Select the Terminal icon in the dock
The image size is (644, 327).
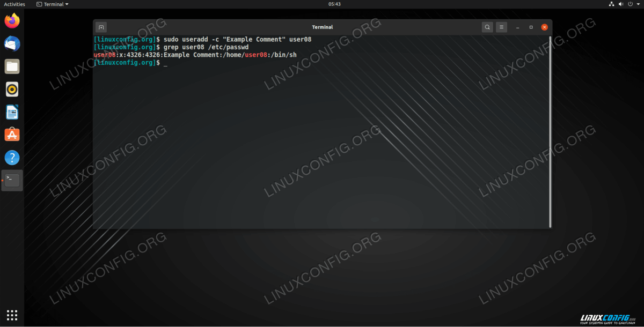pyautogui.click(x=12, y=180)
